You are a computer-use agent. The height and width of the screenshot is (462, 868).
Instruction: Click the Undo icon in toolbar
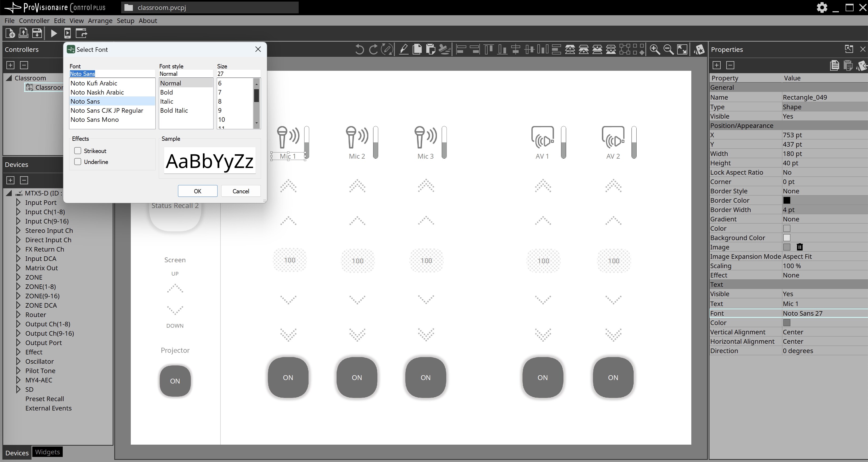[359, 50]
